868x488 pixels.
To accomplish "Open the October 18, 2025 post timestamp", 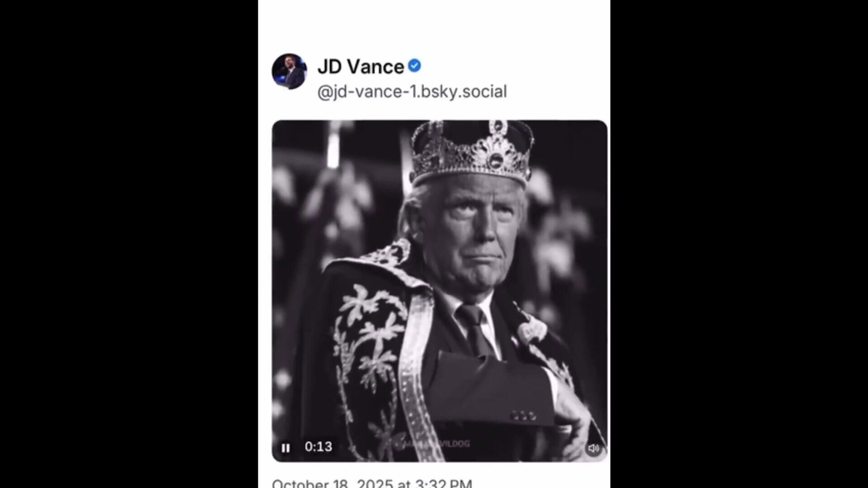I will point(372,483).
